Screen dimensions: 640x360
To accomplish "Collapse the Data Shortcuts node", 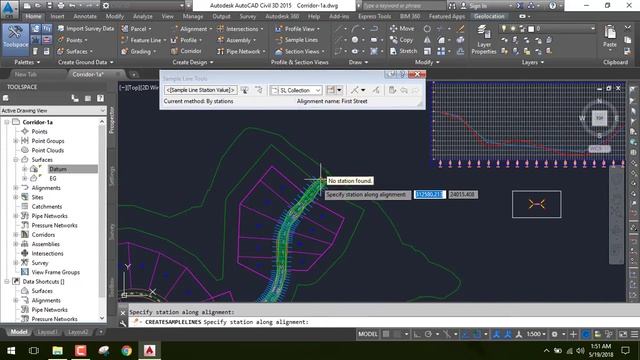I will coord(7,282).
